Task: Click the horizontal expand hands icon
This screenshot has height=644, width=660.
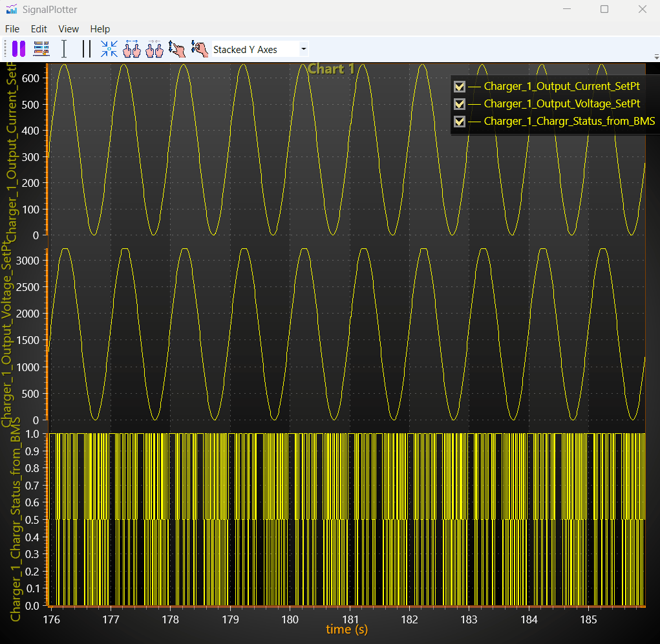Action: (x=132, y=49)
